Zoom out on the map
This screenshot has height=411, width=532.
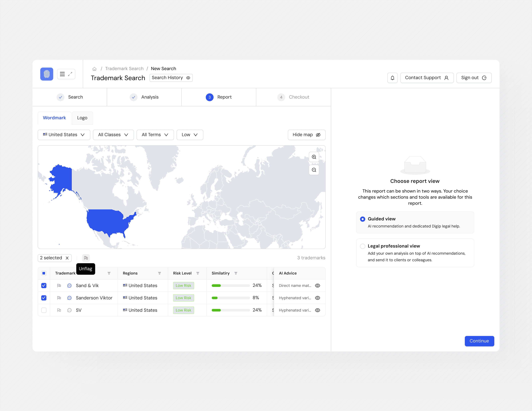coord(314,170)
